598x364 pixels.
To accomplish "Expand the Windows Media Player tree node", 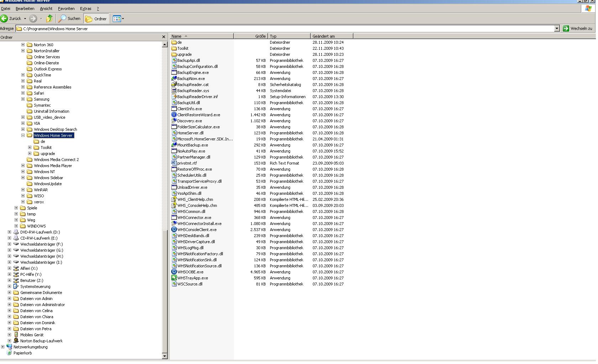I will 23,166.
